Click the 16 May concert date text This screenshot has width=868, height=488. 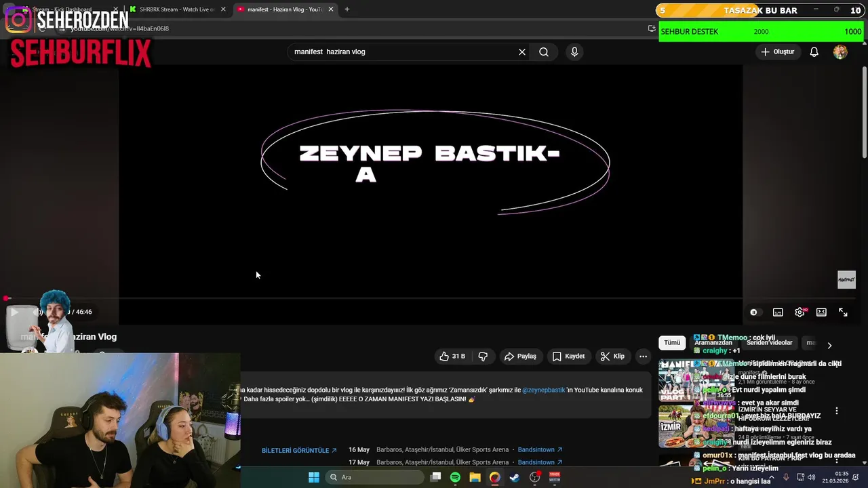(x=359, y=450)
